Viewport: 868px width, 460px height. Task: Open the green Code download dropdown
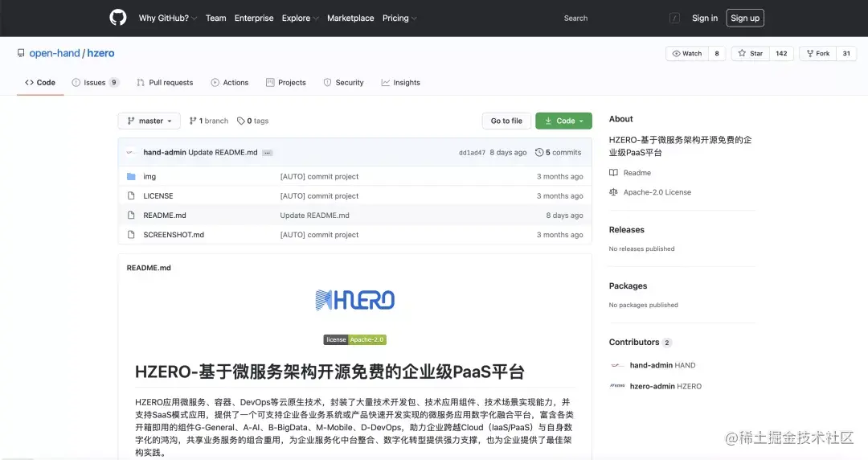coord(563,121)
